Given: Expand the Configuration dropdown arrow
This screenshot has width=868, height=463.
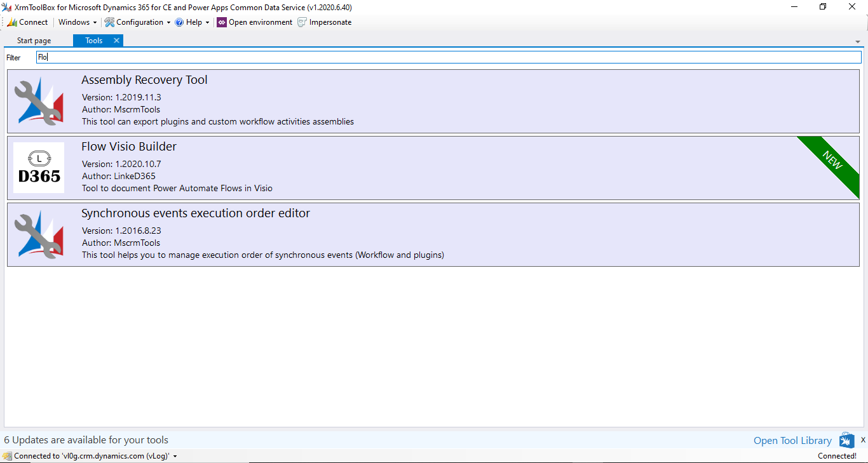Looking at the screenshot, I should (168, 22).
